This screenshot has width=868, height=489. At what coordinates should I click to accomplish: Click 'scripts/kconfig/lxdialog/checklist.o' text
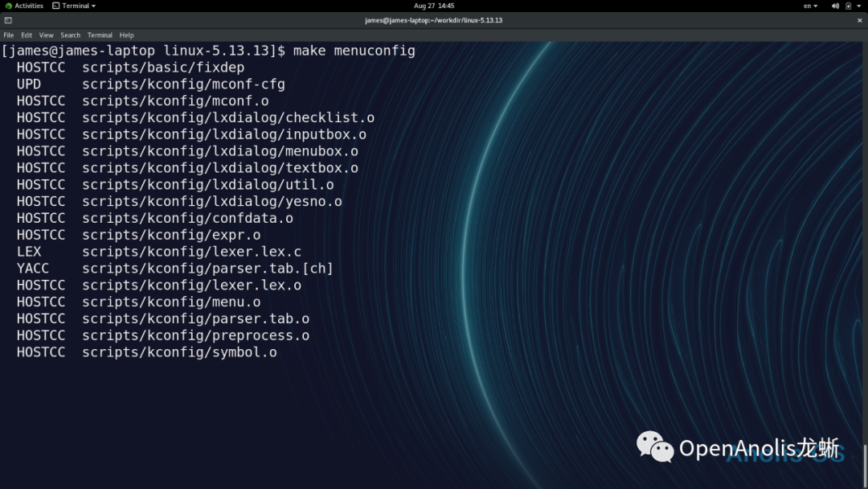[228, 118]
